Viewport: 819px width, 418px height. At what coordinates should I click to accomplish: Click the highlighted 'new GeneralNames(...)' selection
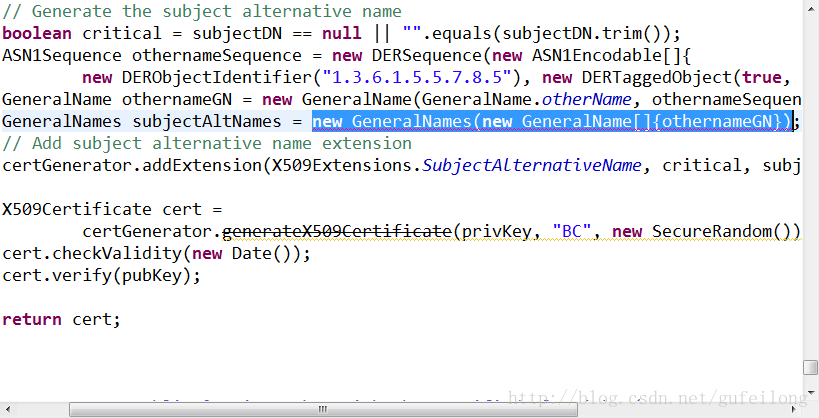(553, 121)
